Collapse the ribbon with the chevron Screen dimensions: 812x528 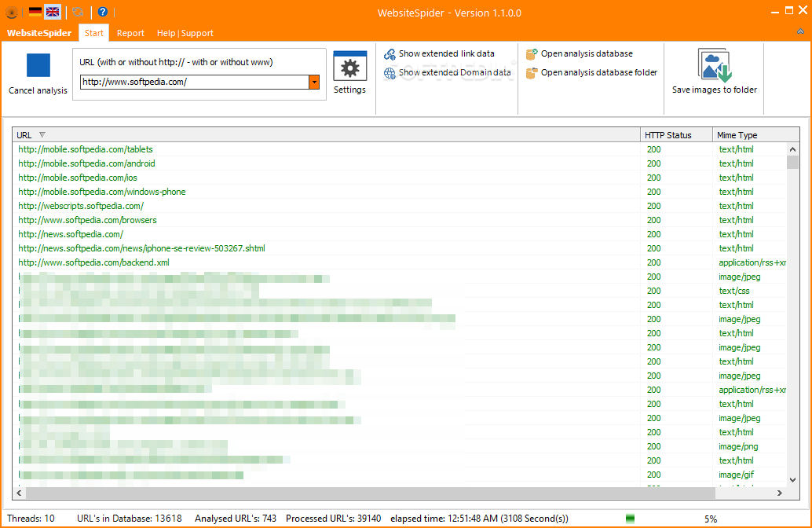pos(800,31)
